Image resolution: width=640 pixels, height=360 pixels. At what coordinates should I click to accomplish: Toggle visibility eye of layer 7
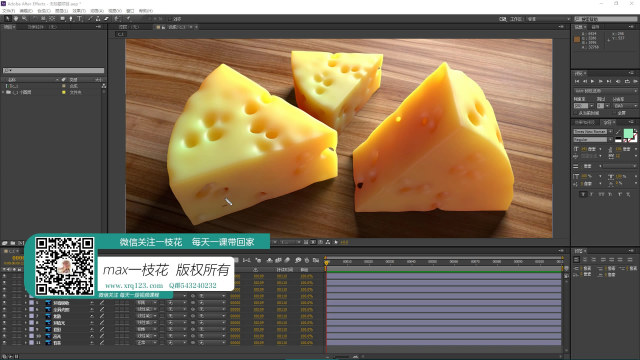pyautogui.click(x=4, y=316)
